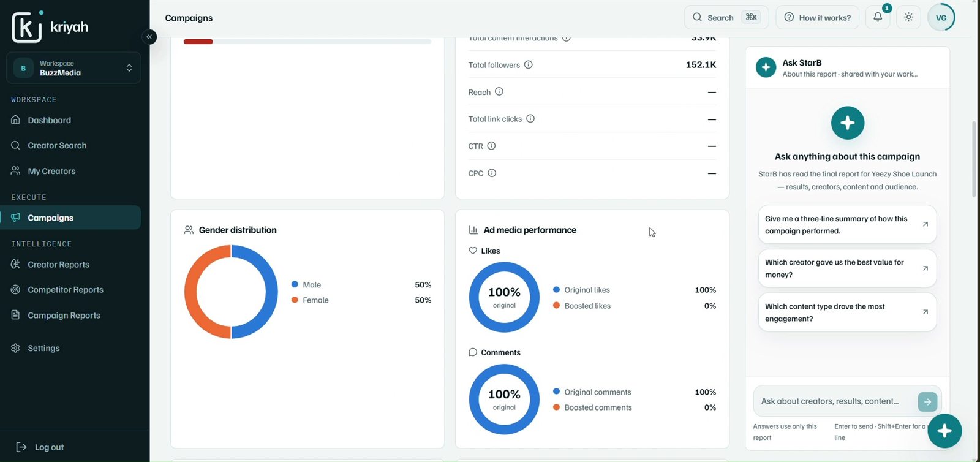Show info for Total link clicks
This screenshot has height=462, width=980.
(x=530, y=118)
